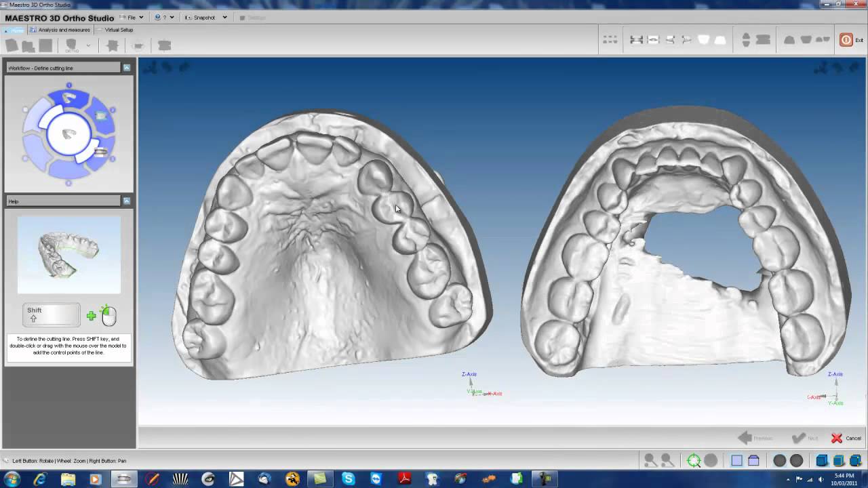Select the second blue cube render mode
868x488 pixels.
839,461
